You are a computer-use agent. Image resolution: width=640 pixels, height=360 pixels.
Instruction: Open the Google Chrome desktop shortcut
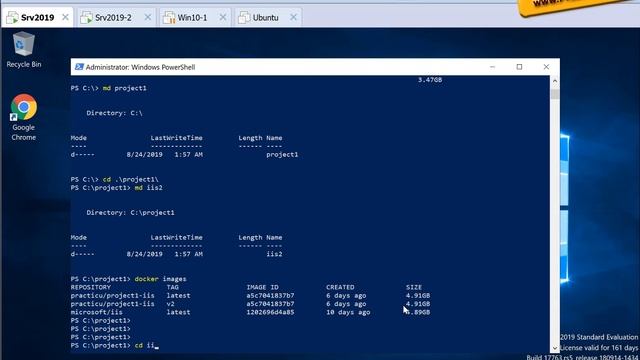(24, 118)
